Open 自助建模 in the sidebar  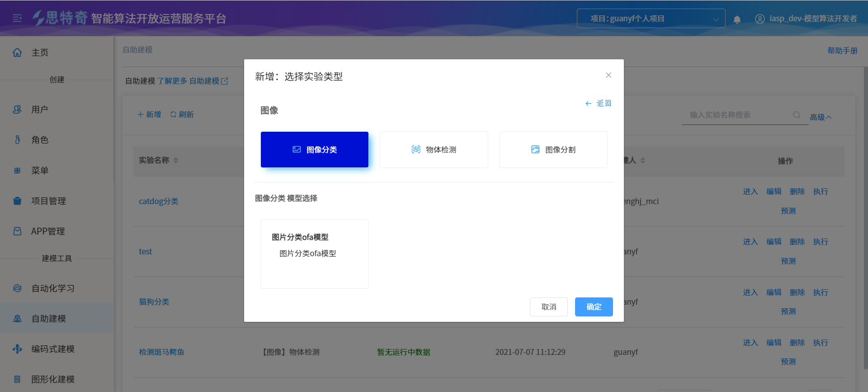click(49, 319)
